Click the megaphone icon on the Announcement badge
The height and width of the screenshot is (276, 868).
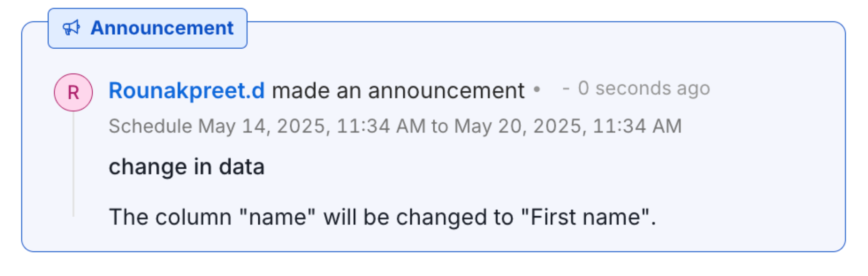point(71,29)
